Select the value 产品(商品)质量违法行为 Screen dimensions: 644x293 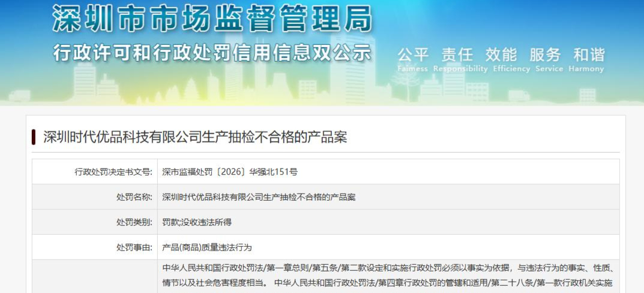coord(207,247)
